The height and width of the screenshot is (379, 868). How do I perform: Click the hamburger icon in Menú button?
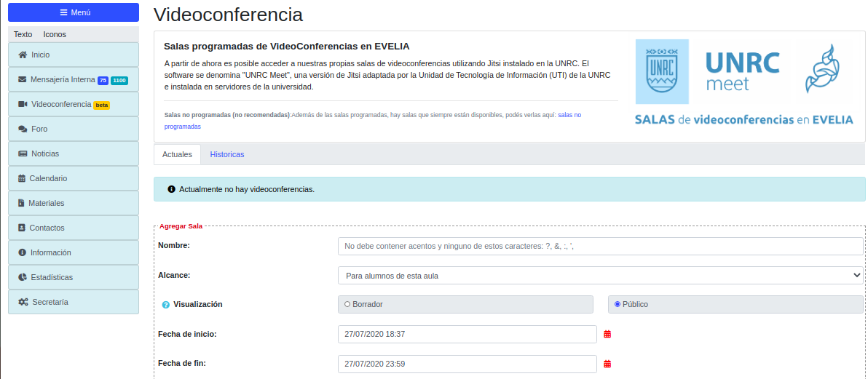tap(63, 12)
